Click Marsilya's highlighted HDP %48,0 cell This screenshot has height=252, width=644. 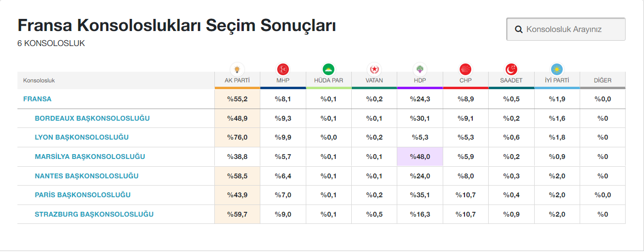point(419,157)
